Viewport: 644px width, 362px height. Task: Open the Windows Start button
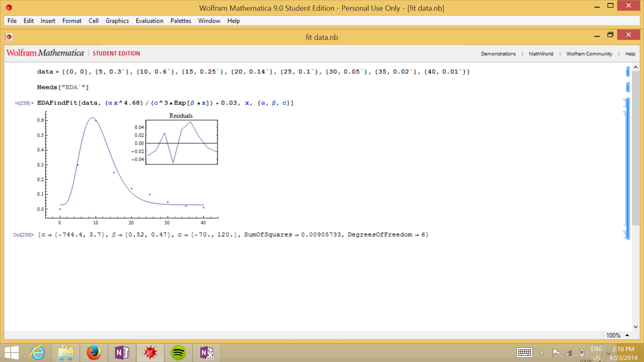[x=12, y=353]
